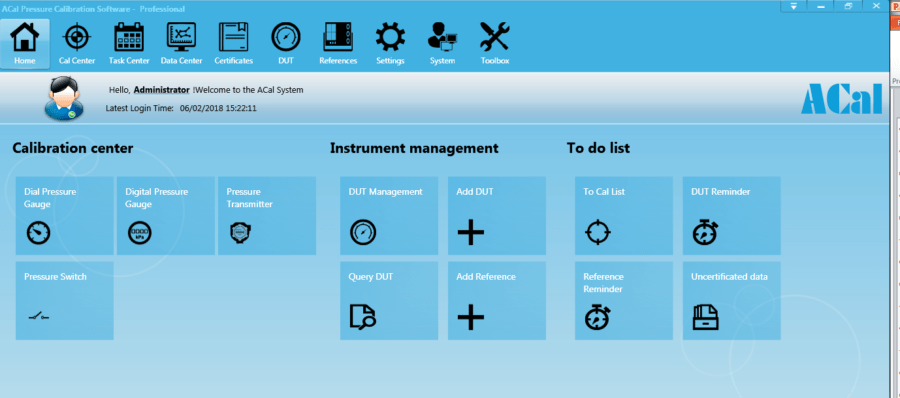Viewport: 900px width, 398px height.
Task: Click the Instrument management heading
Action: point(414,149)
